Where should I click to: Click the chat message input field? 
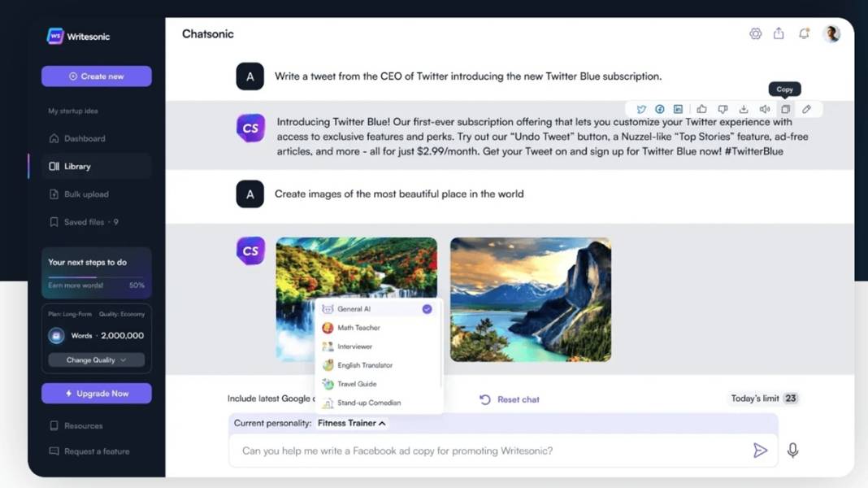tap(488, 451)
